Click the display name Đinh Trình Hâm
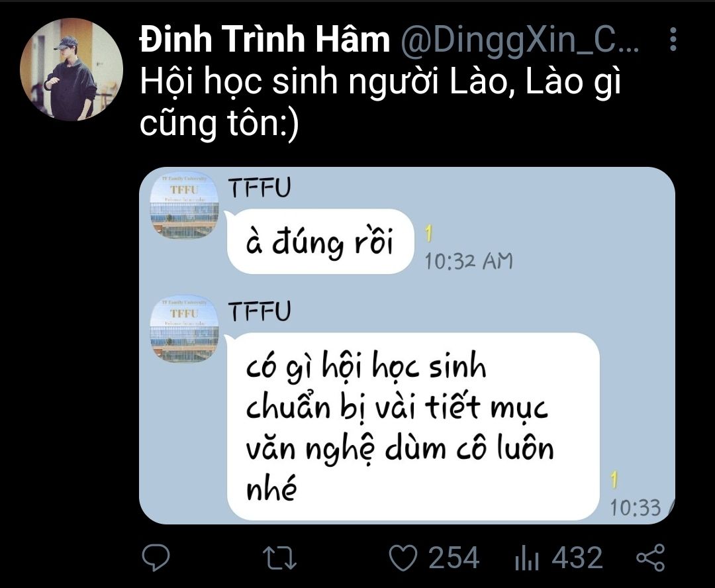Image resolution: width=715 pixels, height=588 pixels. (264, 39)
